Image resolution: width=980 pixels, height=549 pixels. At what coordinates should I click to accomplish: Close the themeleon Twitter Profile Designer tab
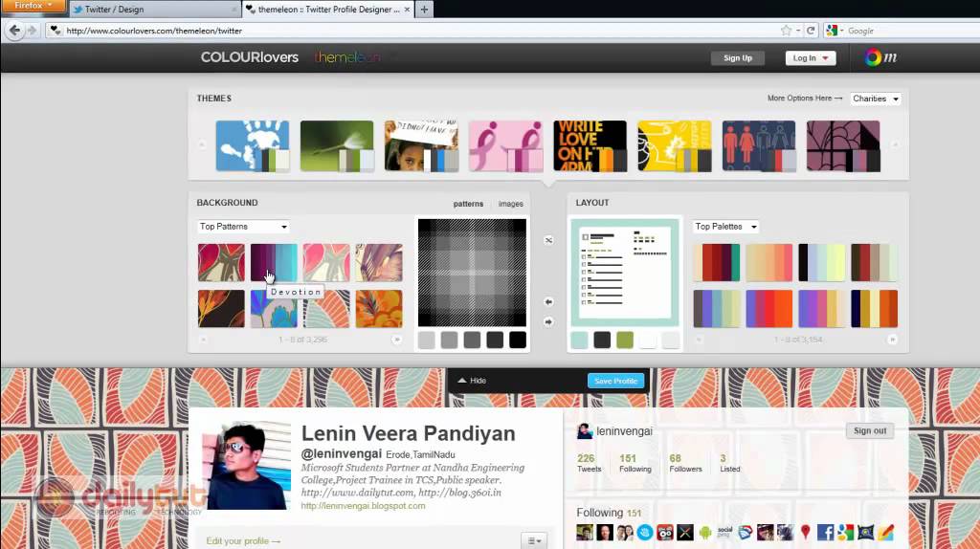click(x=407, y=10)
